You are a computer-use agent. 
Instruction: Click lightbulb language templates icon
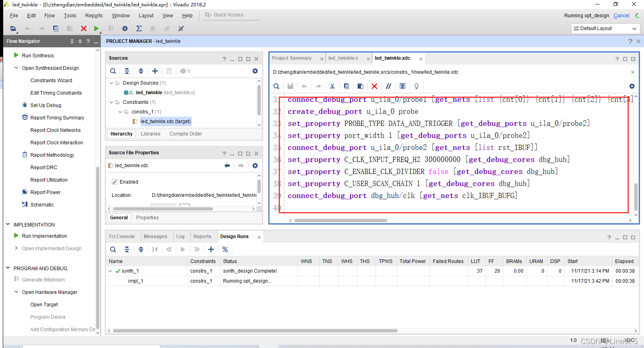(417, 86)
